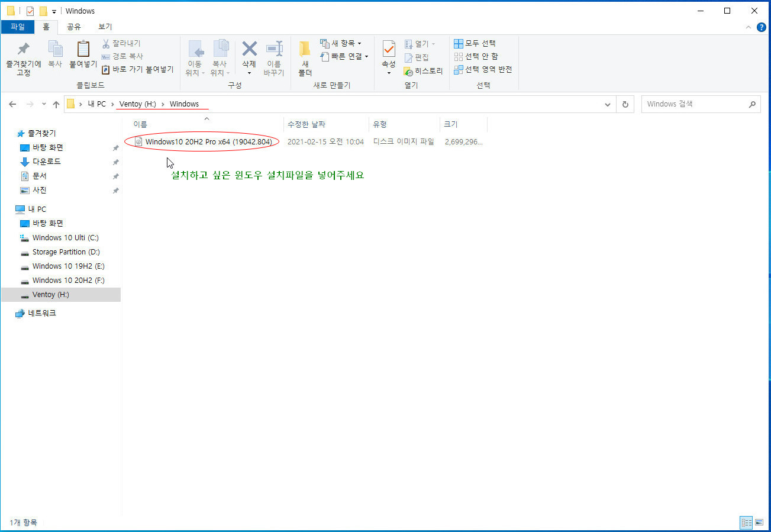Go up one folder level
Viewport: 771px width, 532px height.
[56, 104]
